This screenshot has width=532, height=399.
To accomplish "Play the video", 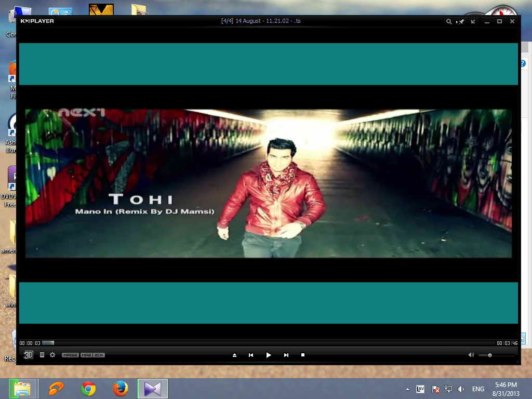I will [x=269, y=355].
